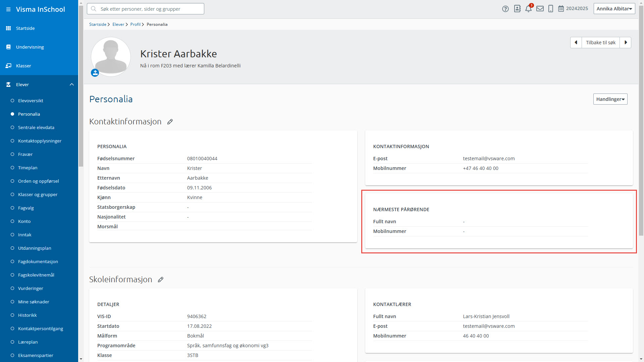Open the messages envelope icon
Screen dimensions: 644x362
tap(540, 9)
